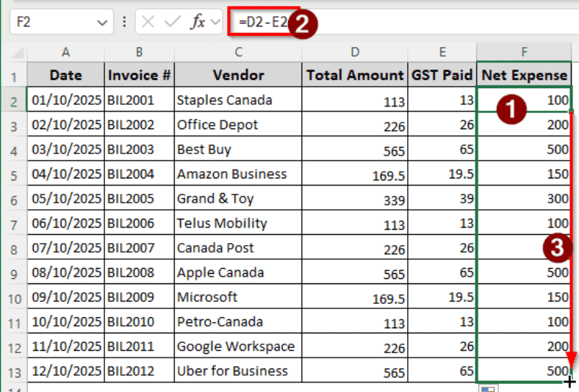This screenshot has height=392, width=579.
Task: Select the Microsoft vendor cell
Action: (x=238, y=297)
